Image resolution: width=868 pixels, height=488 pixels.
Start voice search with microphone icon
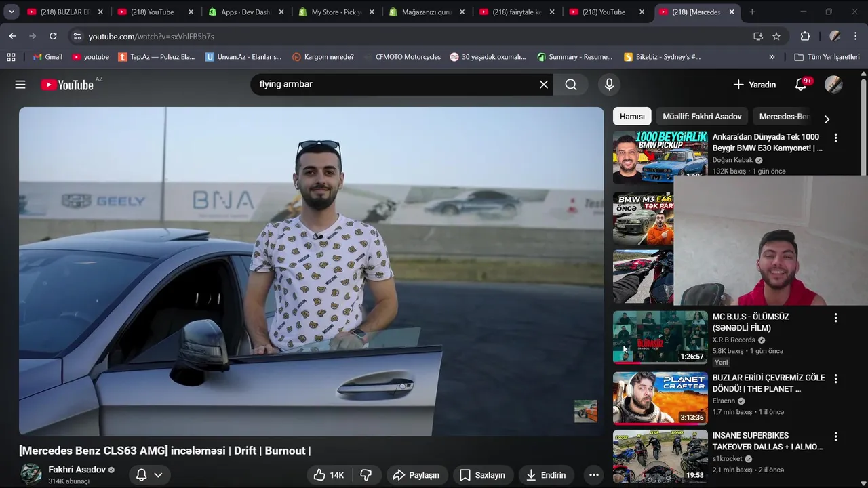point(609,85)
